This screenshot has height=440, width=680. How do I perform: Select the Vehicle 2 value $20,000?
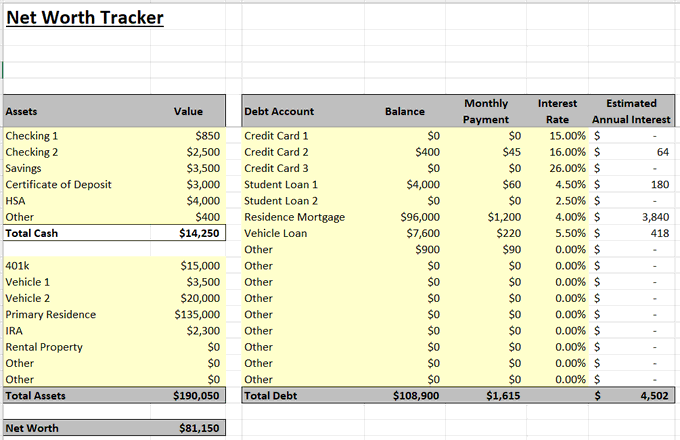200,298
